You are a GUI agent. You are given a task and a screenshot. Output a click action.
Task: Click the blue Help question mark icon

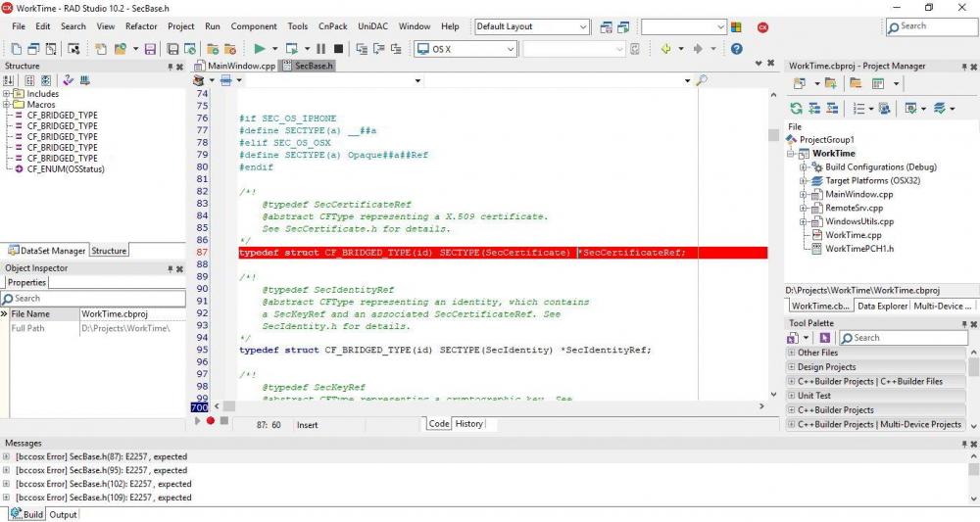(737, 49)
